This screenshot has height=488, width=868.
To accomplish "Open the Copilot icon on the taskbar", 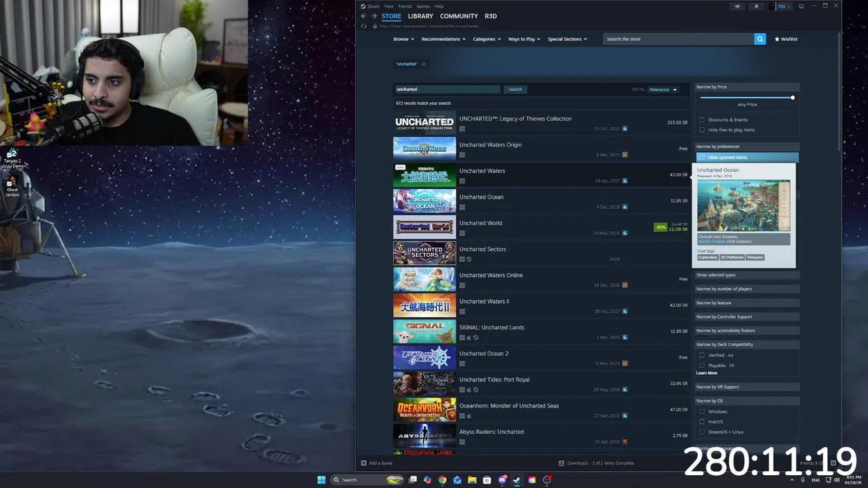I will [x=427, y=480].
